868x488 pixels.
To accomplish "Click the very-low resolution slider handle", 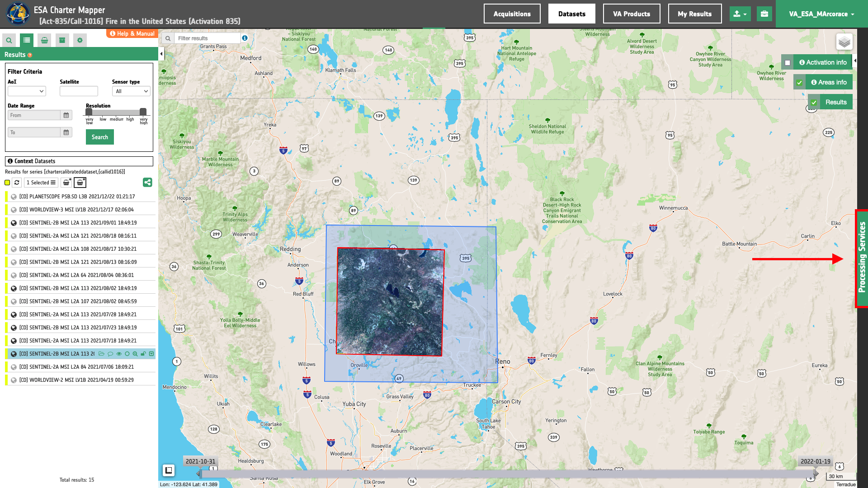I will click(89, 112).
